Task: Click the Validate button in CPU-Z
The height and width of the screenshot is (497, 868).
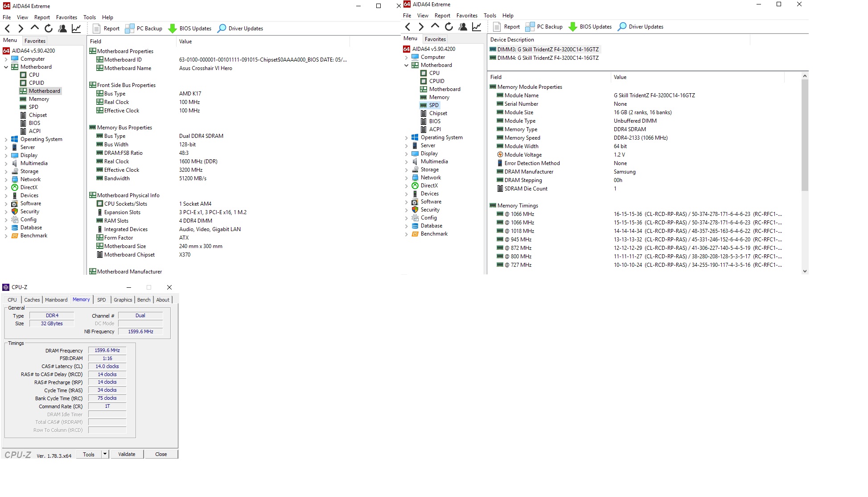Action: coord(127,454)
